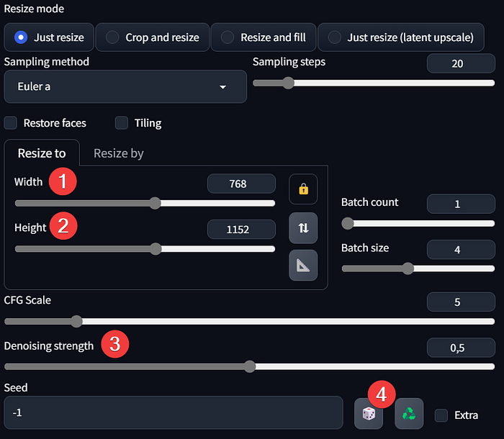The height and width of the screenshot is (439, 504).
Task: Click the Denoising strength slider
Action: [x=249, y=366]
